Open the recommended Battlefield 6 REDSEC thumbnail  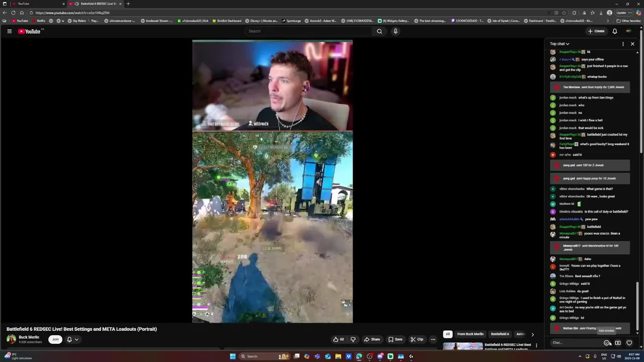[x=462, y=345]
